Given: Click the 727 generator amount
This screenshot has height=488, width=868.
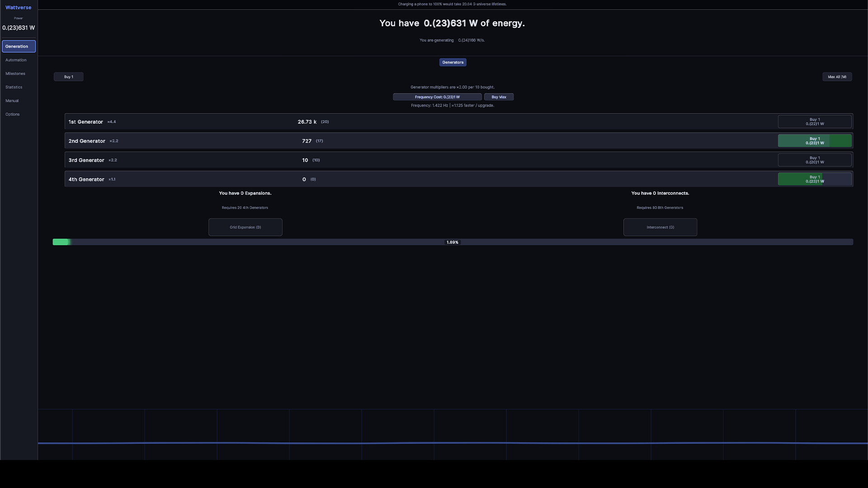Looking at the screenshot, I should (307, 141).
